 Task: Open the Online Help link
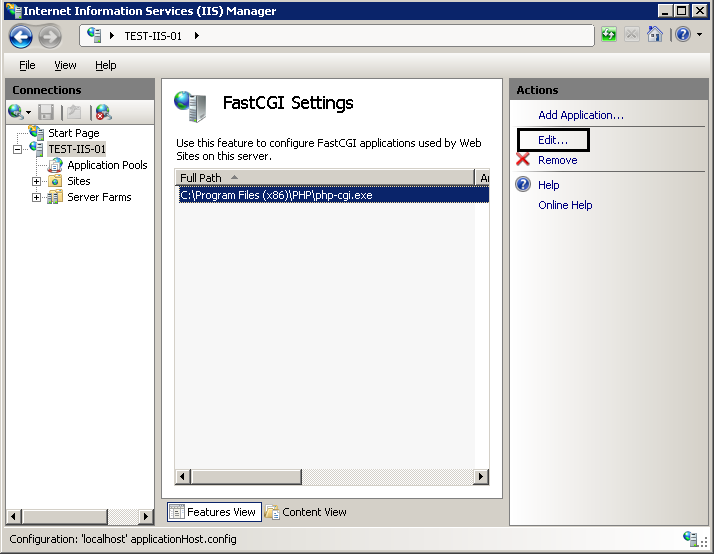click(x=565, y=205)
